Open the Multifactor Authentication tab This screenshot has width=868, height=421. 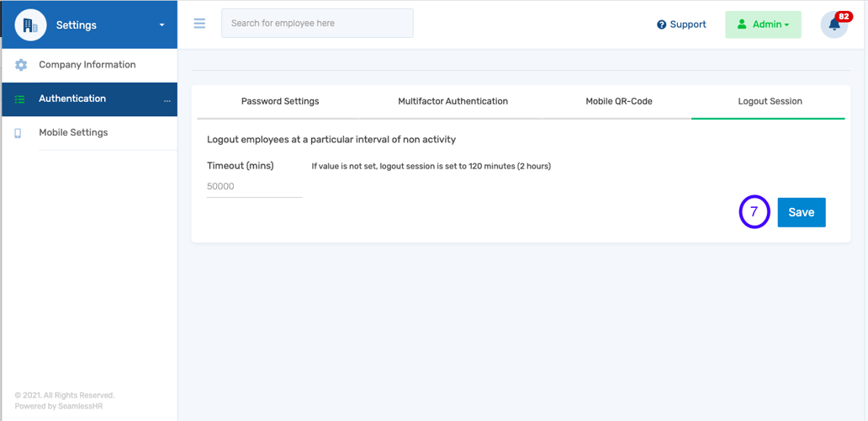coord(453,101)
